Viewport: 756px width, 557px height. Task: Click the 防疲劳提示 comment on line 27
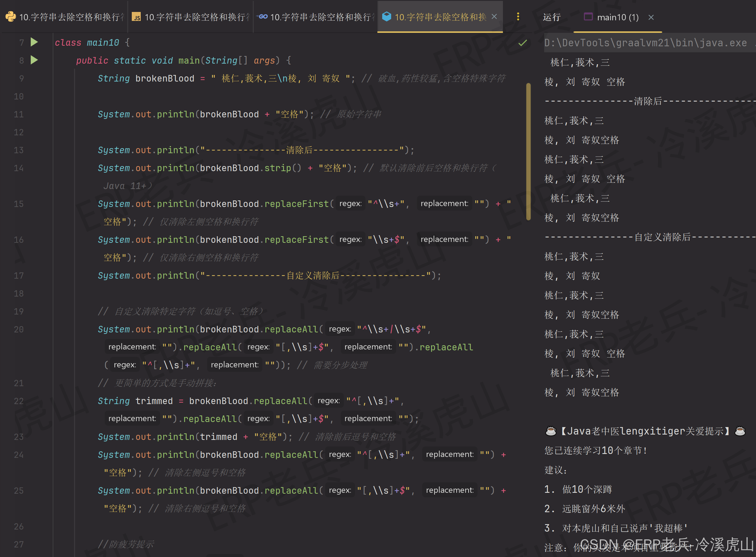pyautogui.click(x=126, y=544)
